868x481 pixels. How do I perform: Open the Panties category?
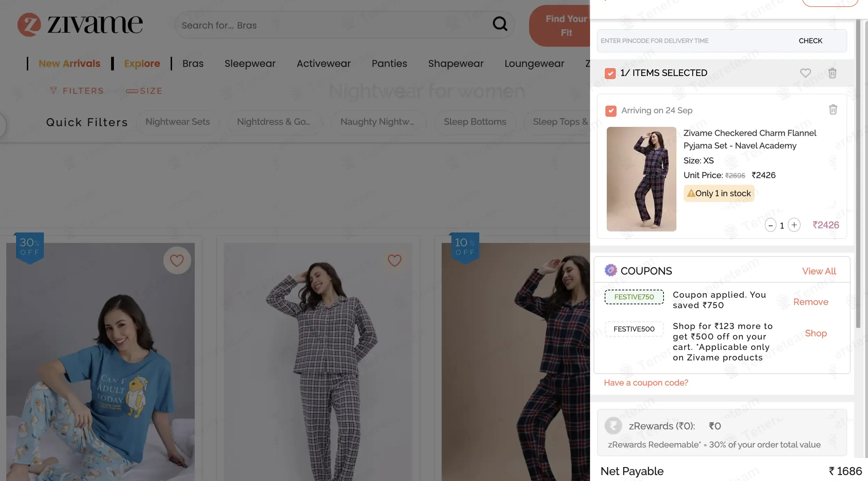point(389,63)
